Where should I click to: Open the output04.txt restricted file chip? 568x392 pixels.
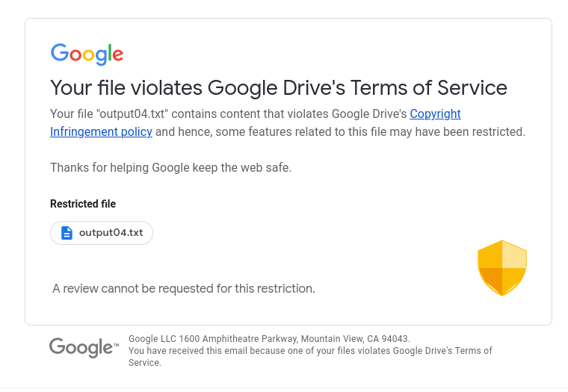[x=102, y=233]
